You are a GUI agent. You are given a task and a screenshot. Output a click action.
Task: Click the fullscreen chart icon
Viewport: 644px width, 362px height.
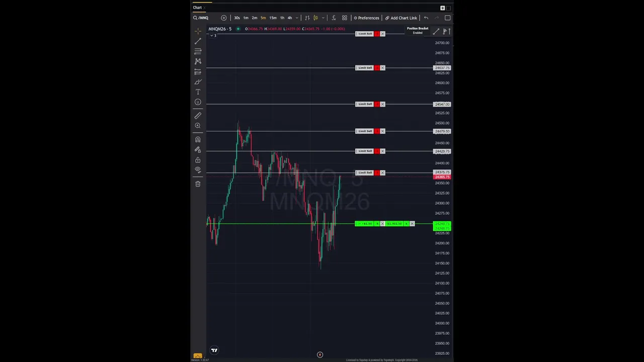[447, 18]
